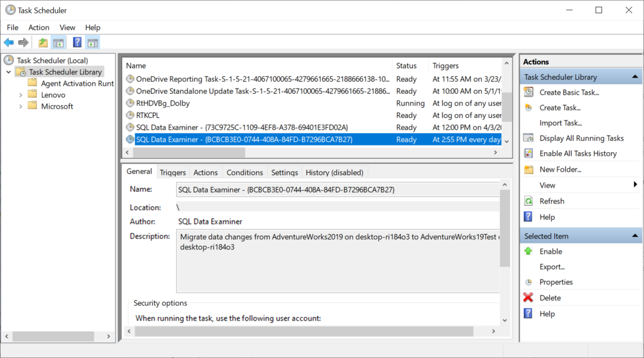Open the View submenu arrow

635,185
